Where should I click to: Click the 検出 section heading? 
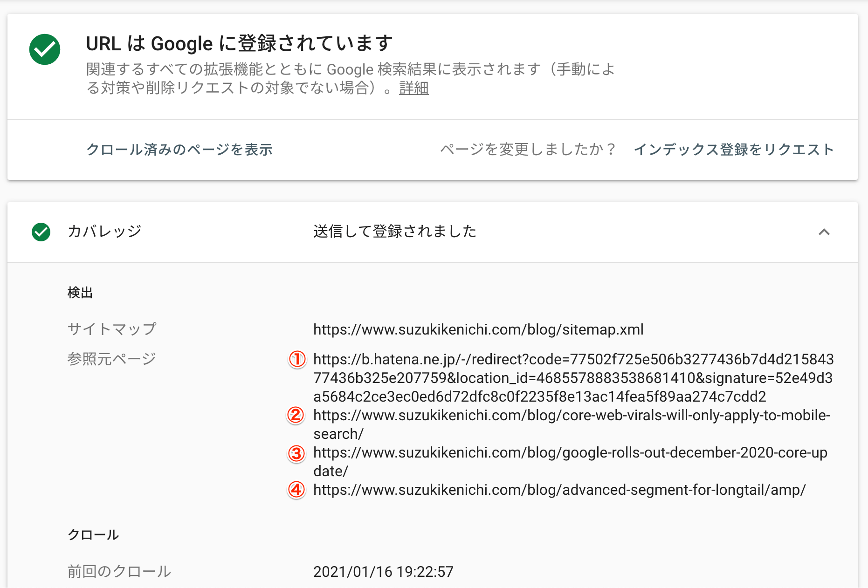(80, 293)
